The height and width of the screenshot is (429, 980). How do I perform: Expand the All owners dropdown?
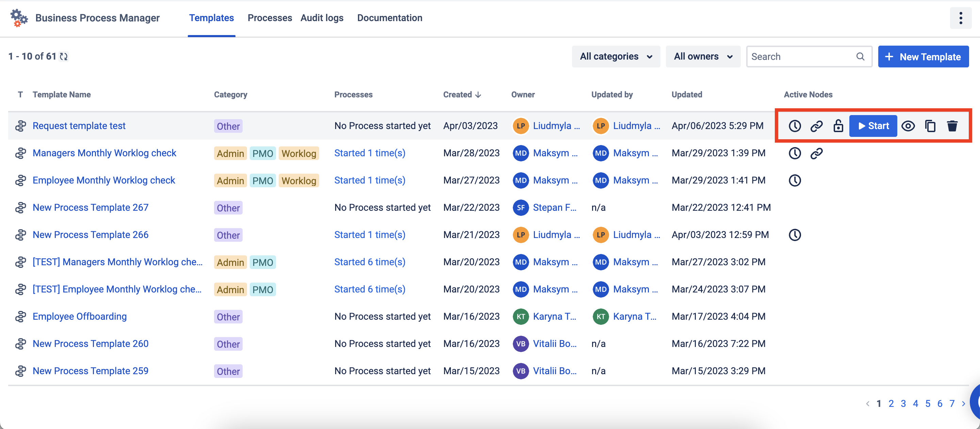pos(703,56)
